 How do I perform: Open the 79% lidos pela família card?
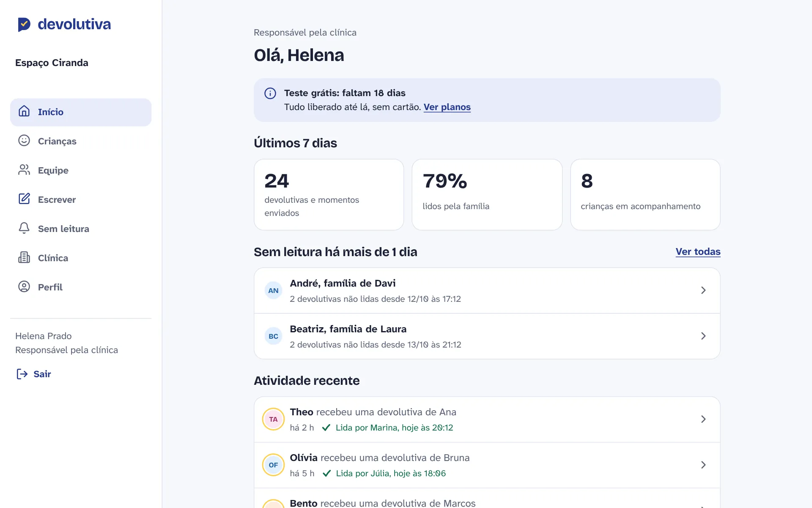tap(487, 195)
